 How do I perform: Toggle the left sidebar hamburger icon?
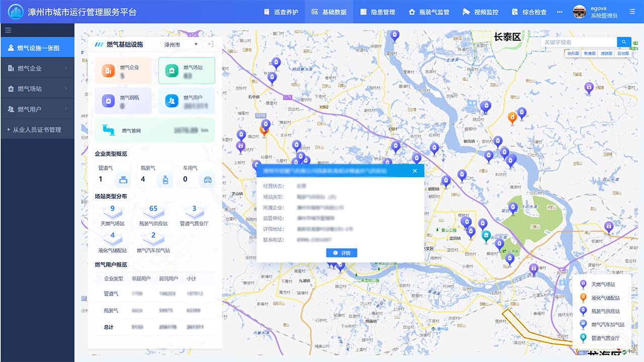pyautogui.click(x=8, y=30)
